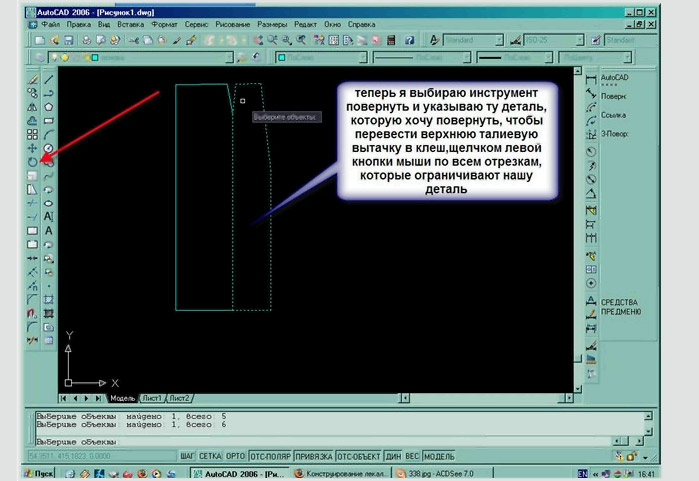Click the Пуск start button
Screen dimensions: 699x481
point(38,471)
